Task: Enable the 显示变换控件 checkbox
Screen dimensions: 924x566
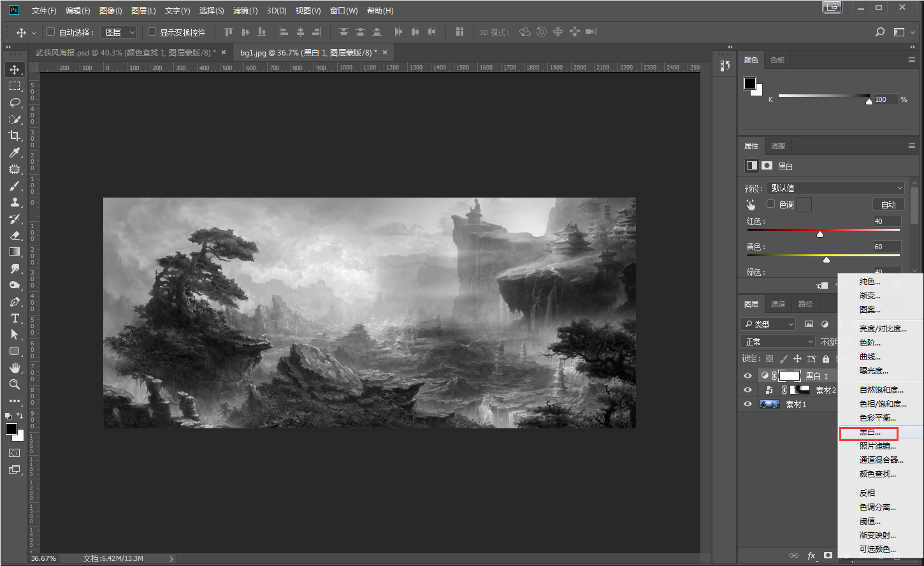Action: tap(152, 32)
